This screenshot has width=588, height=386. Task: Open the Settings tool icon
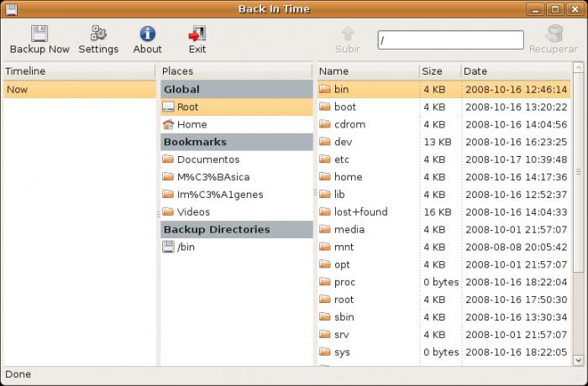(x=98, y=34)
